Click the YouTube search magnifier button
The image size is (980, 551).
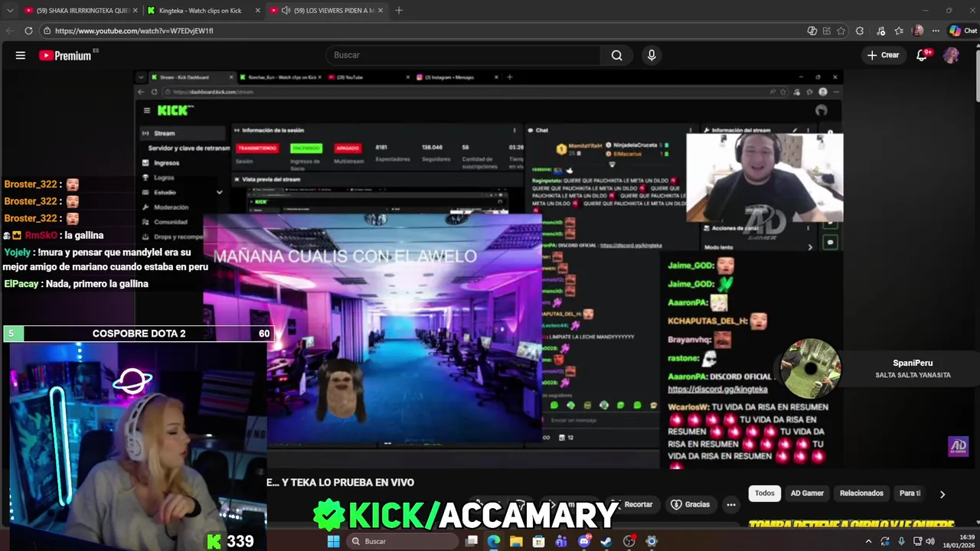point(616,55)
